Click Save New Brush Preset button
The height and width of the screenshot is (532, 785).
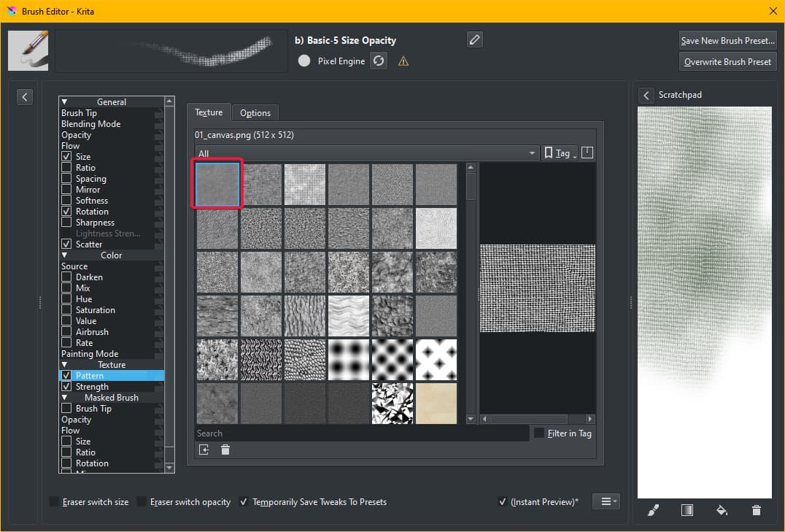tap(727, 41)
